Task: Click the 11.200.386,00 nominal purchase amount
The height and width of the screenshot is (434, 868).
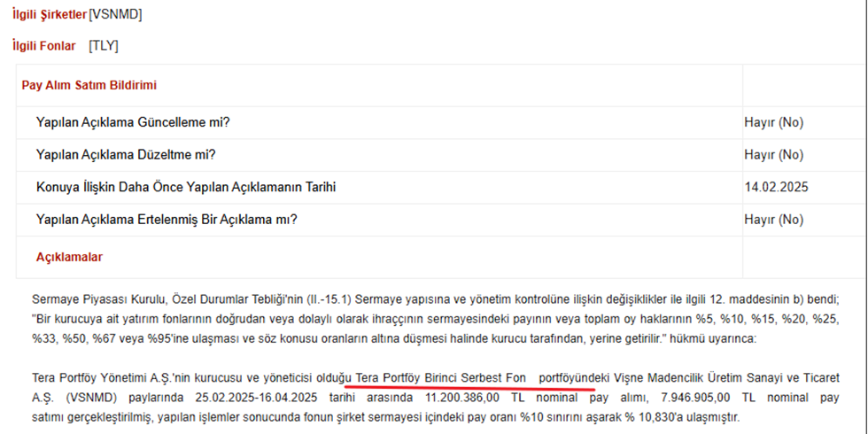Action: [461, 398]
